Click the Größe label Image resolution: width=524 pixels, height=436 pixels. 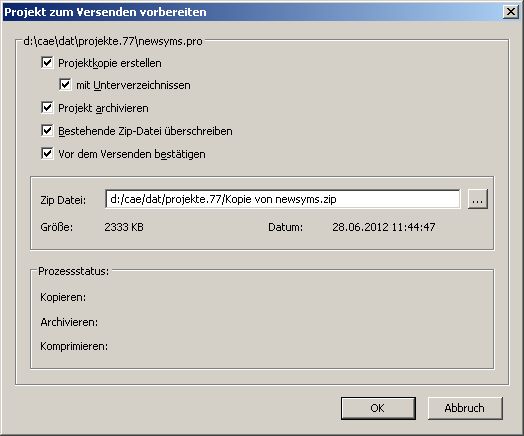tap(56, 227)
